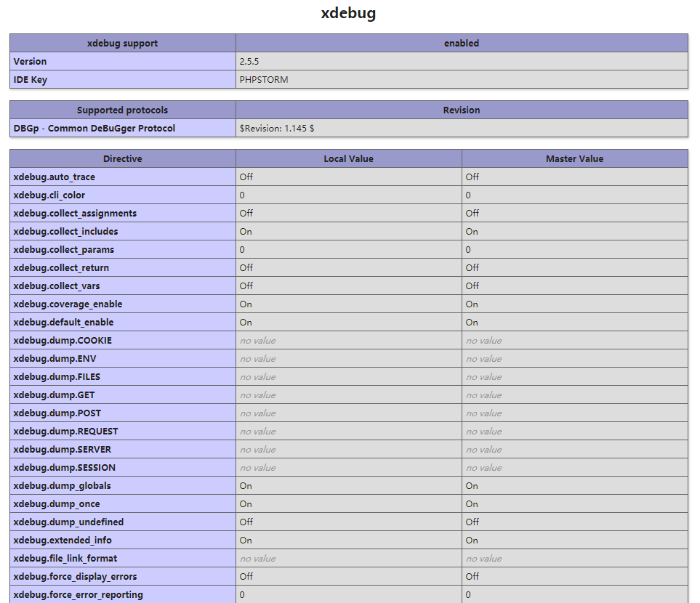Select master value 'On' for xdebug.dump_once
700x603 pixels.
(x=472, y=504)
